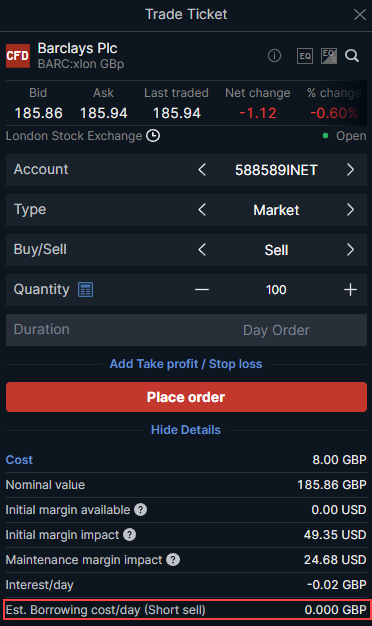This screenshot has width=372, height=626.
Task: Open the EQ equity ticket icon
Action: 305,56
